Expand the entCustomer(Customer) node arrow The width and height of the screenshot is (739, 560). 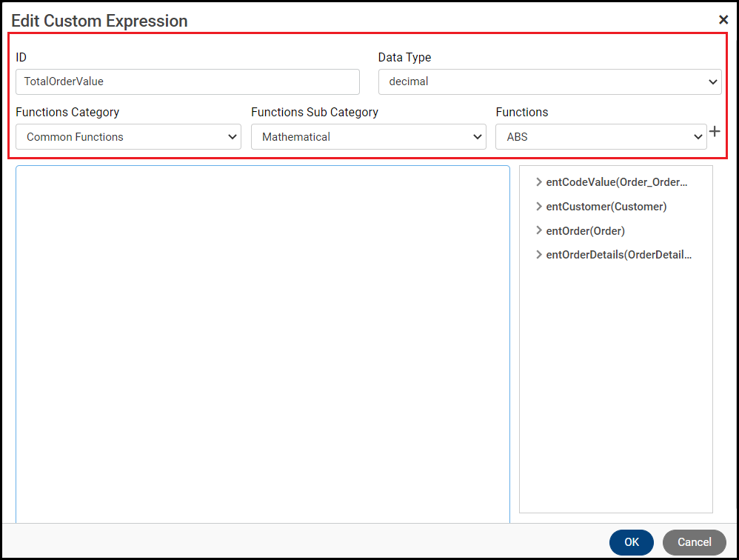(539, 207)
